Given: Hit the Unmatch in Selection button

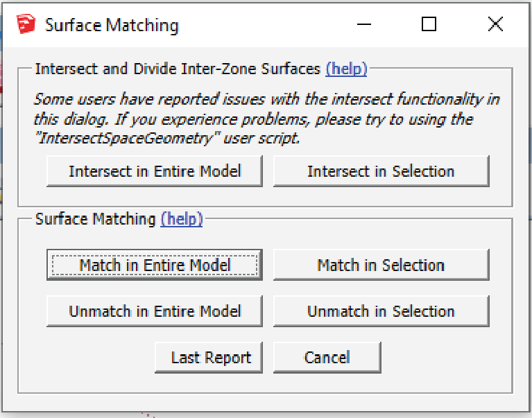Looking at the screenshot, I should 381,311.
